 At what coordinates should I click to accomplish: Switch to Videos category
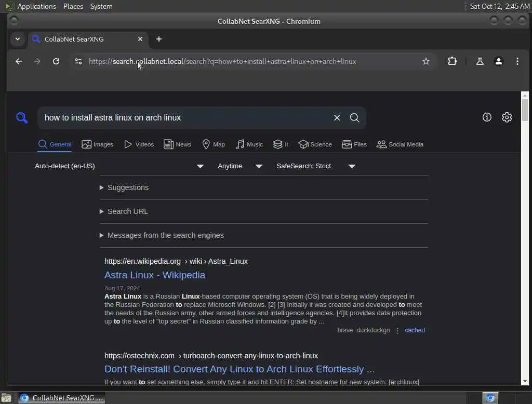point(139,144)
